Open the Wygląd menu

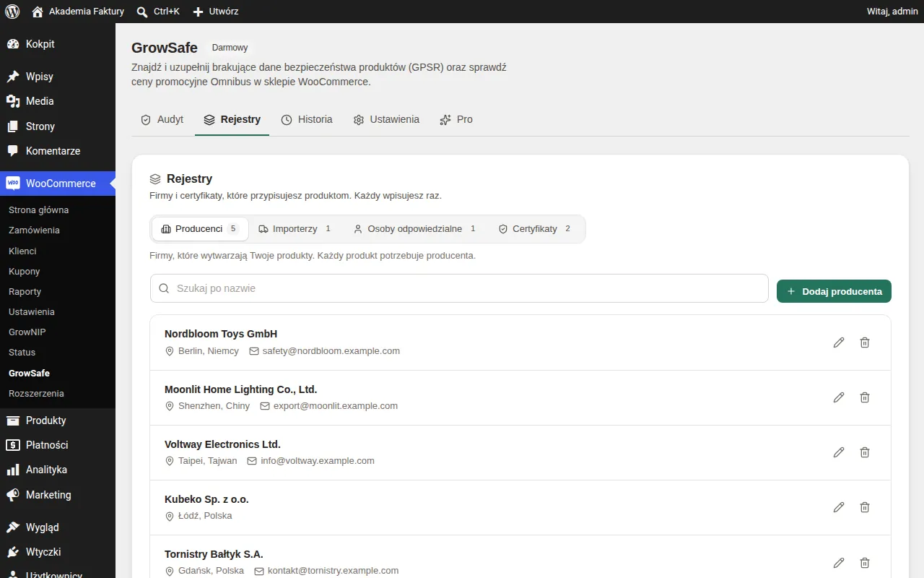tap(58, 527)
